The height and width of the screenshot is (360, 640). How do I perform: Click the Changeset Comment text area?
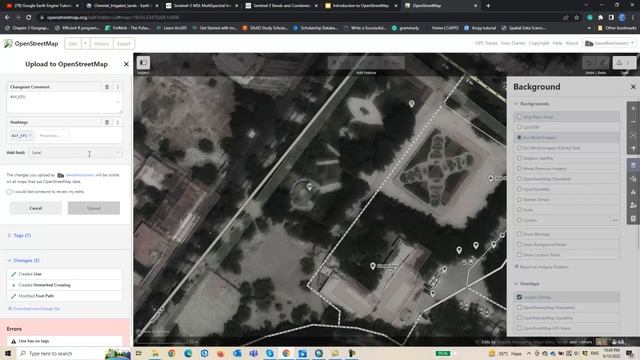(64, 102)
